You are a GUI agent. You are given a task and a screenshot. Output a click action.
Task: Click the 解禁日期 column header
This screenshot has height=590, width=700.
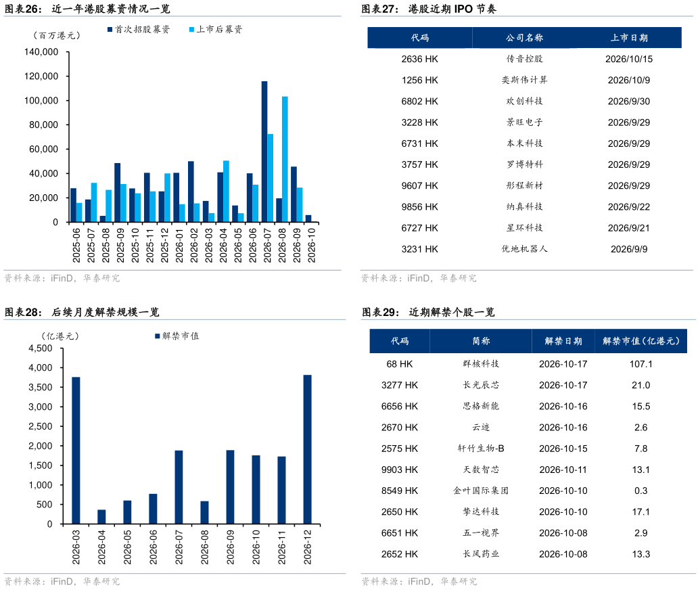point(563,341)
